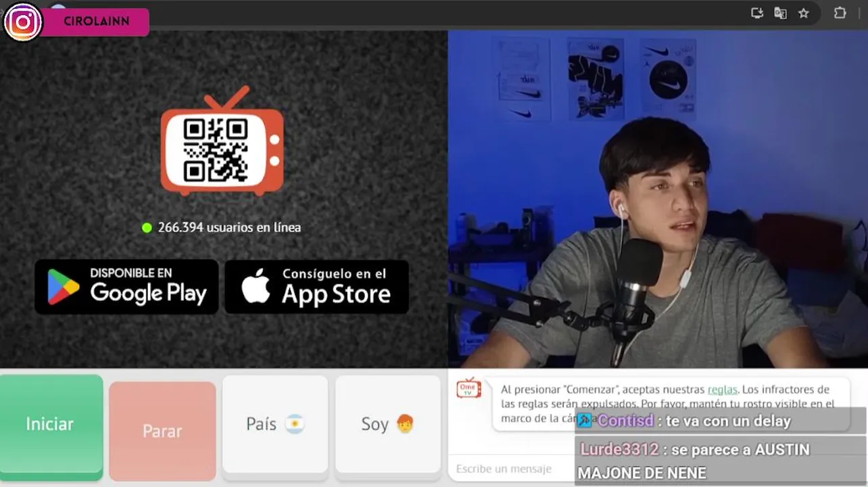Open the Soy gender selector
868x487 pixels.
point(388,425)
